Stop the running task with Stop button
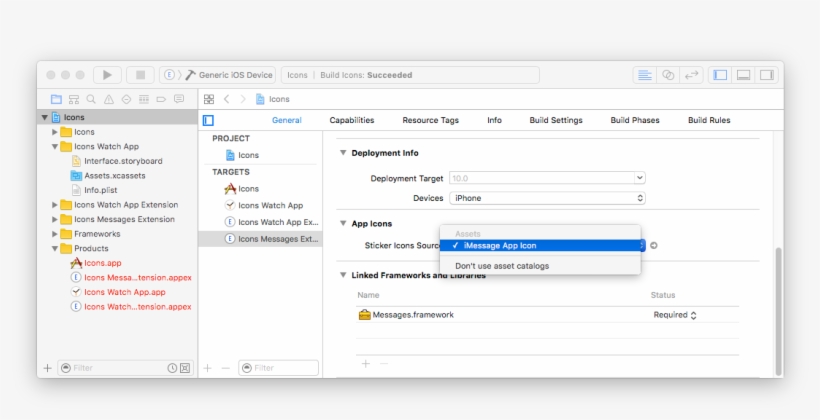820x420 pixels. pyautogui.click(x=140, y=75)
